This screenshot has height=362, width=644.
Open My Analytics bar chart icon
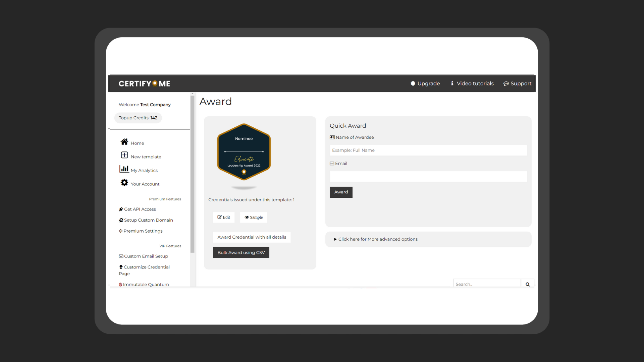(x=124, y=169)
